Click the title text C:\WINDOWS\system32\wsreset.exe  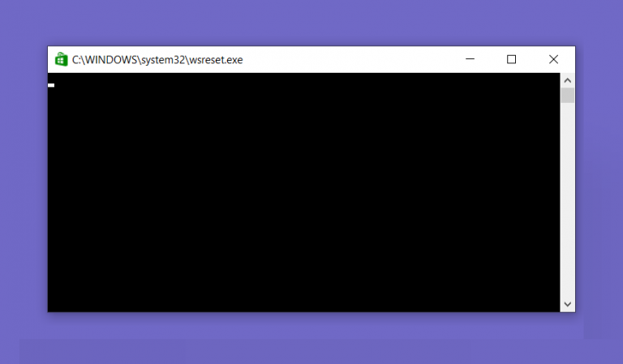pos(157,60)
